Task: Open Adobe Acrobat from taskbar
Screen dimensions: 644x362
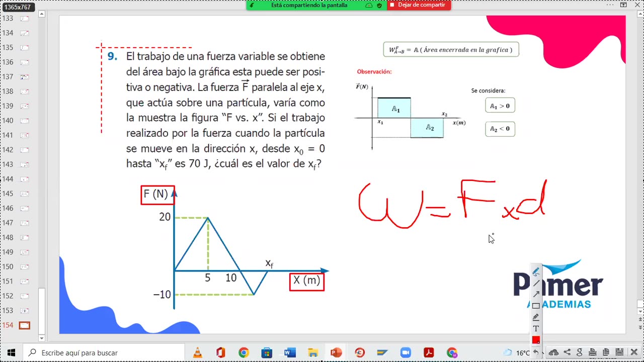Action: pyautogui.click(x=429, y=352)
